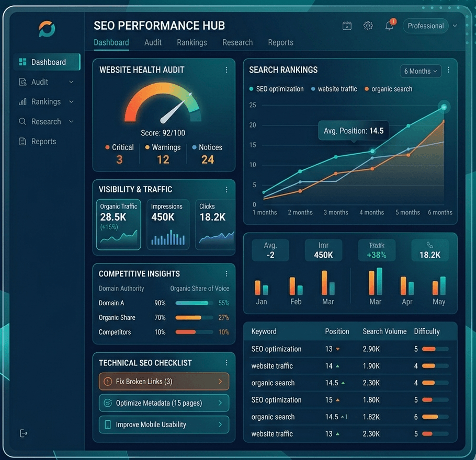
Task: Toggle organic search legend series
Action: click(x=388, y=89)
